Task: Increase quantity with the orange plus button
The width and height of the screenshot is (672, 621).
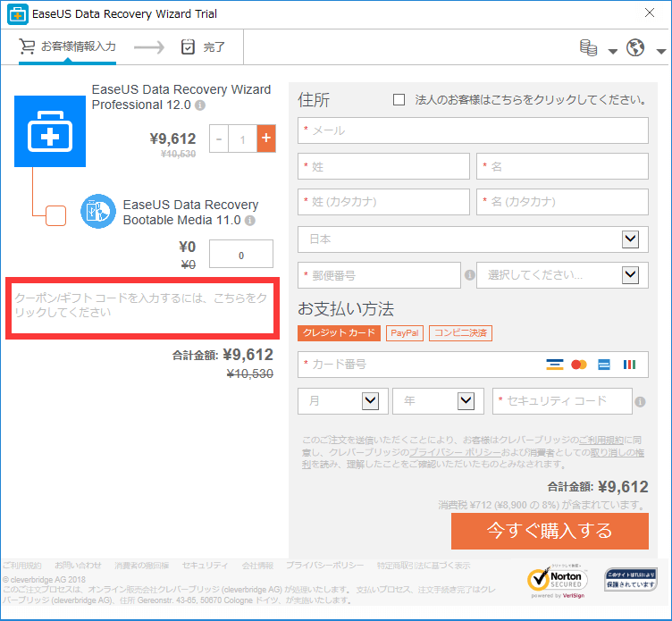Action: [x=266, y=138]
